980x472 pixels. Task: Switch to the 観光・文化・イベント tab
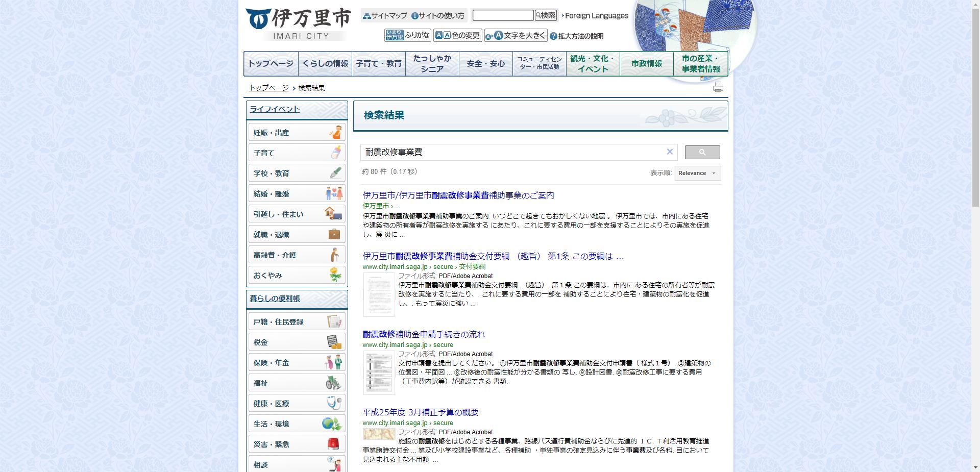point(592,63)
